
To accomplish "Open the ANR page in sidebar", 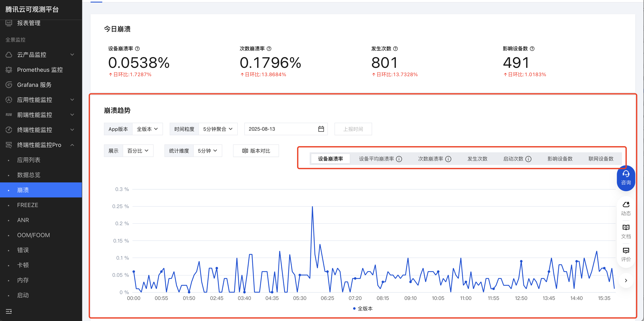I will coord(23,220).
